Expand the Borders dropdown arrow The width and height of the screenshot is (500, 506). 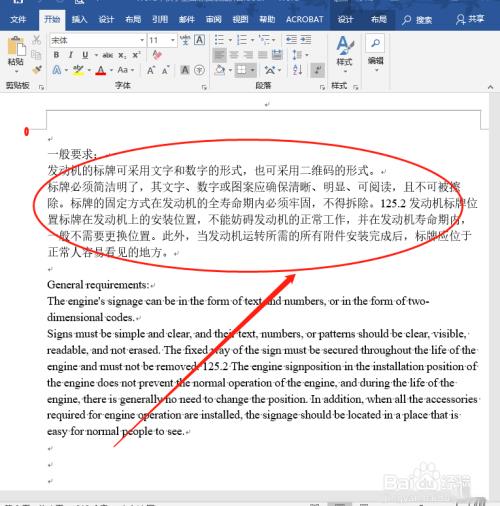252,70
